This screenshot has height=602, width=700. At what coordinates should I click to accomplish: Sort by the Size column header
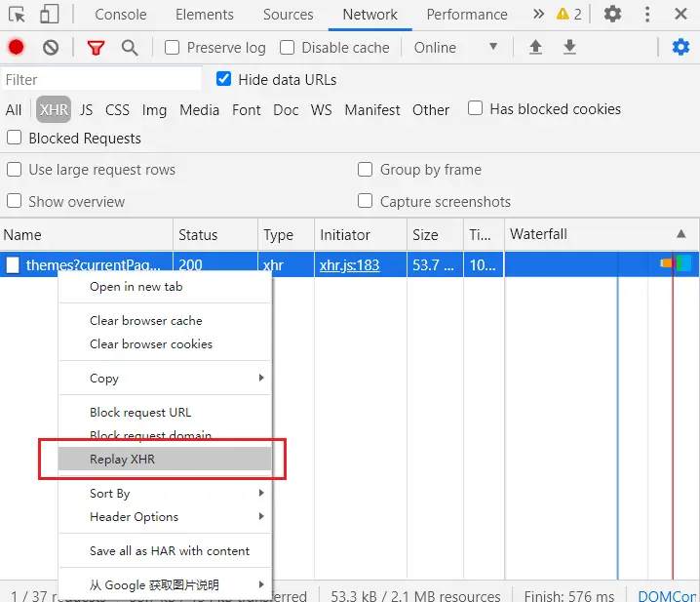click(435, 234)
